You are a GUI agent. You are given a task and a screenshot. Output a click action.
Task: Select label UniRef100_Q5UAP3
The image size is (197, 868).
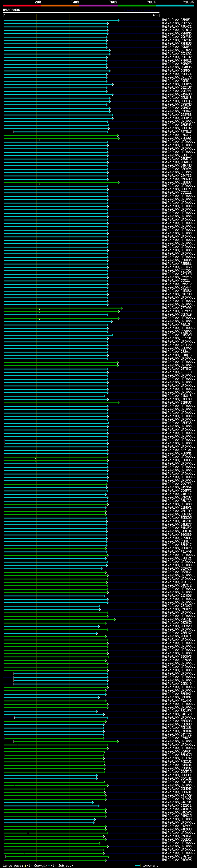(x=177, y=609)
